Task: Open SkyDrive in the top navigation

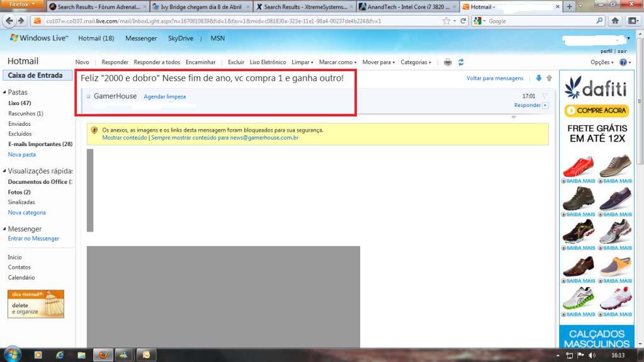Action: coord(181,38)
